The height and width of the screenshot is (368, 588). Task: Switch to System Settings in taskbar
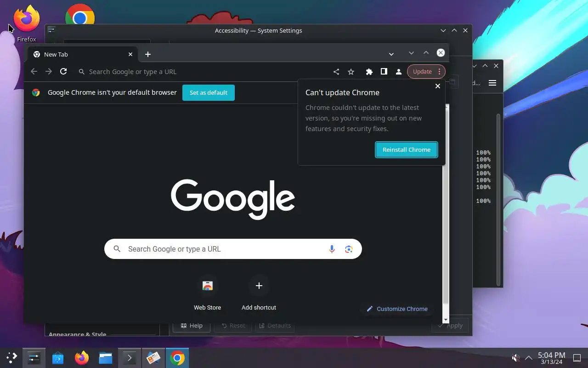point(34,357)
